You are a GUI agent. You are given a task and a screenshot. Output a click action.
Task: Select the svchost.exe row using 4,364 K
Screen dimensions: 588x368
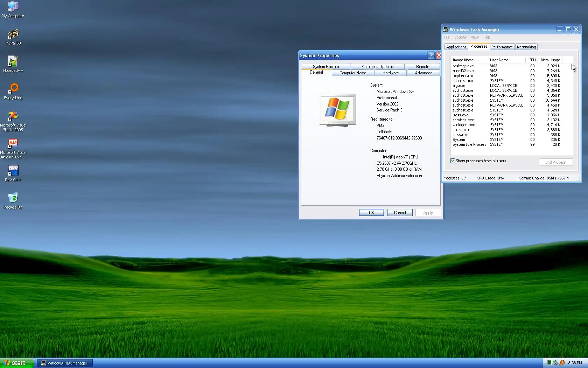[x=506, y=90]
